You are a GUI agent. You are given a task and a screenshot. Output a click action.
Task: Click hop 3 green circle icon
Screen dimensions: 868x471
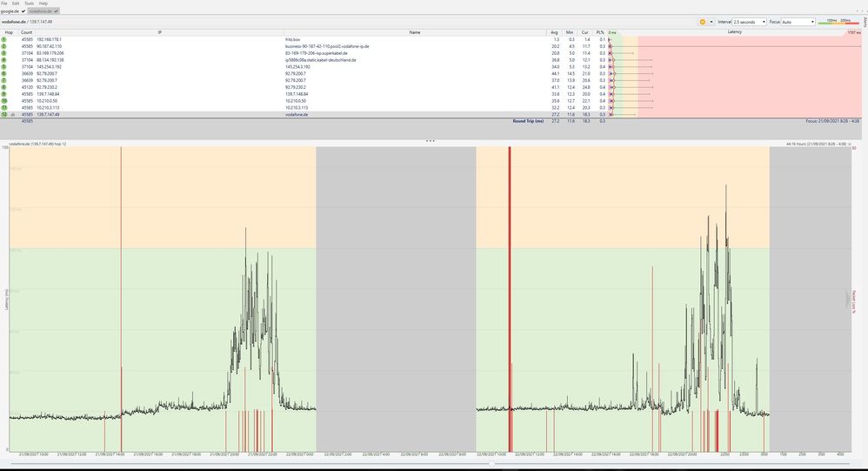[x=3, y=53]
